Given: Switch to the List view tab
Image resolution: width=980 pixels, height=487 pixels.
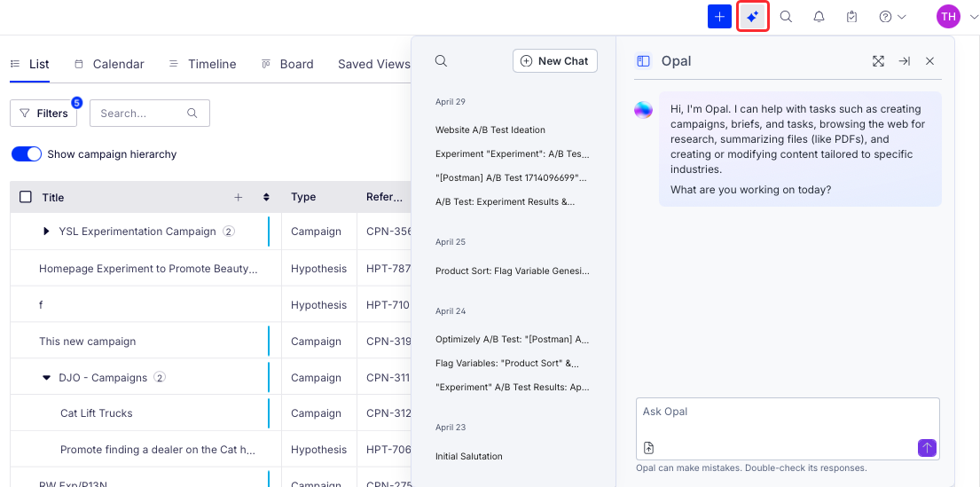Looking at the screenshot, I should [29, 64].
